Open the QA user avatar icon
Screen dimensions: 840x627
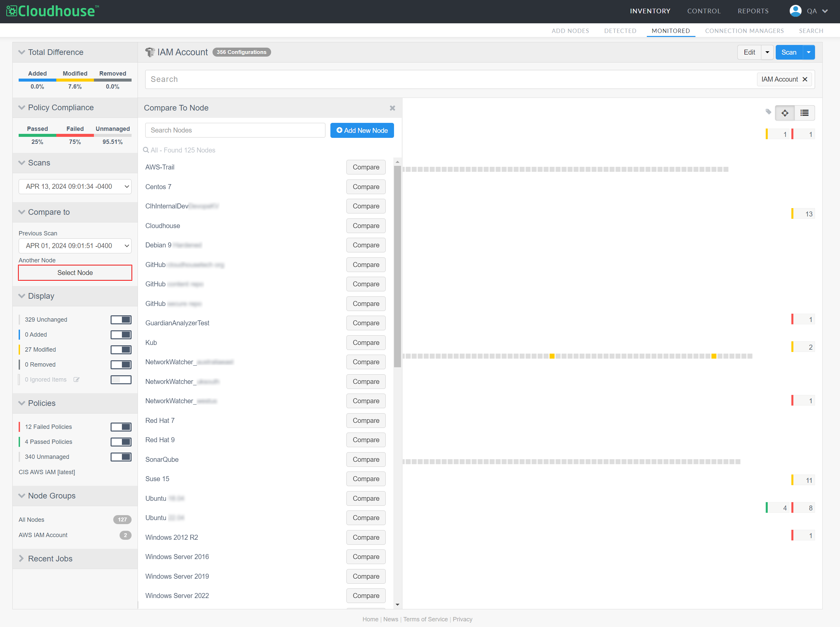click(795, 11)
